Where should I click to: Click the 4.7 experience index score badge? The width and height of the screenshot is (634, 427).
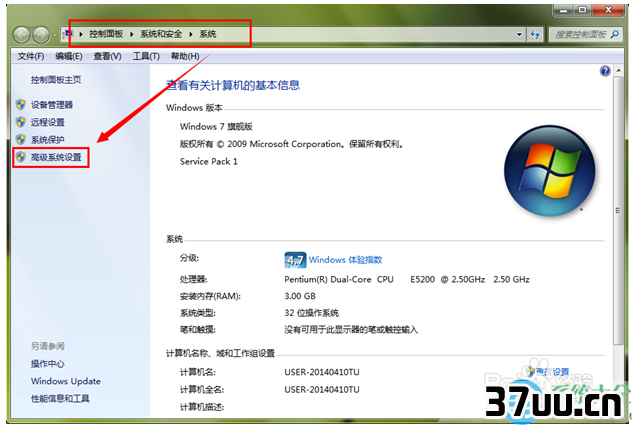[x=295, y=260]
